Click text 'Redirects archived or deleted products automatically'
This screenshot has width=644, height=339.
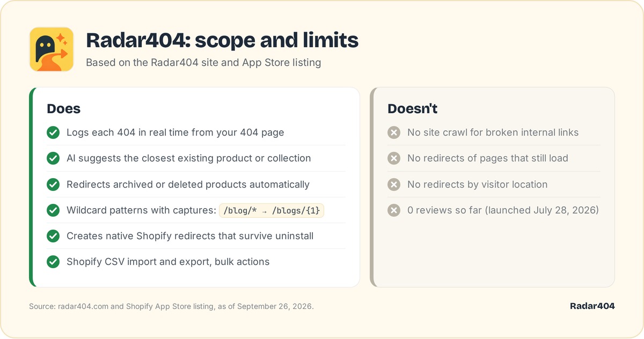coord(188,184)
